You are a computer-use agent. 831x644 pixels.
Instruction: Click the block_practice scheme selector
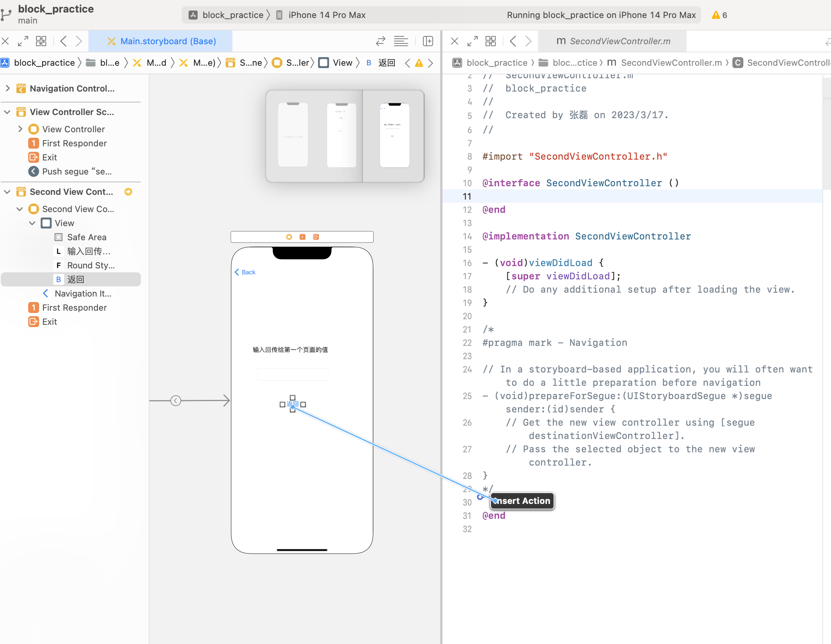(x=226, y=15)
